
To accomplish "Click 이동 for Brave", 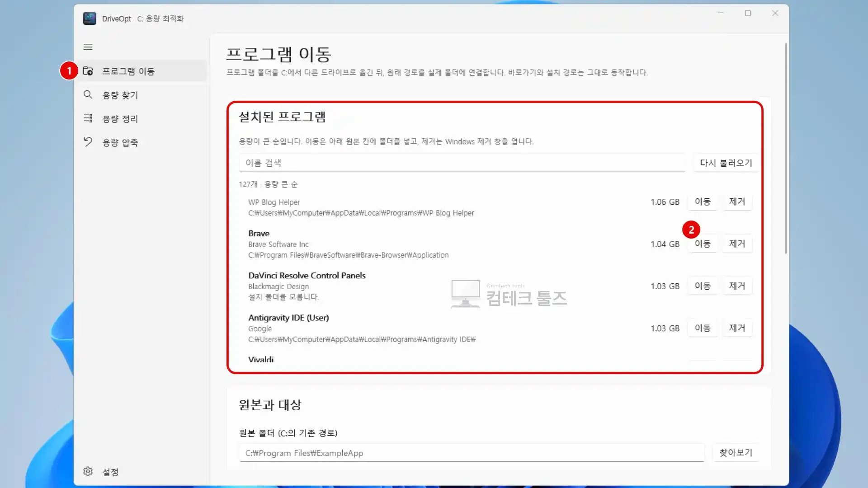I will click(703, 244).
